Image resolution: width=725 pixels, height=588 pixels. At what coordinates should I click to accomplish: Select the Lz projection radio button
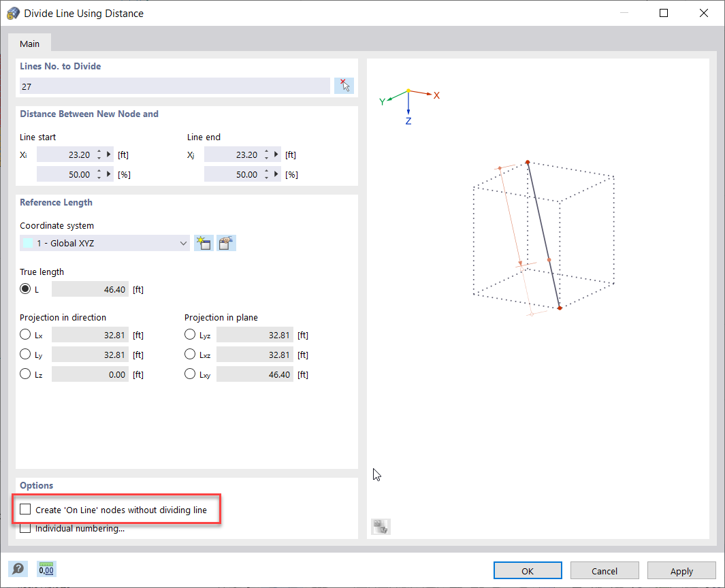point(24,374)
